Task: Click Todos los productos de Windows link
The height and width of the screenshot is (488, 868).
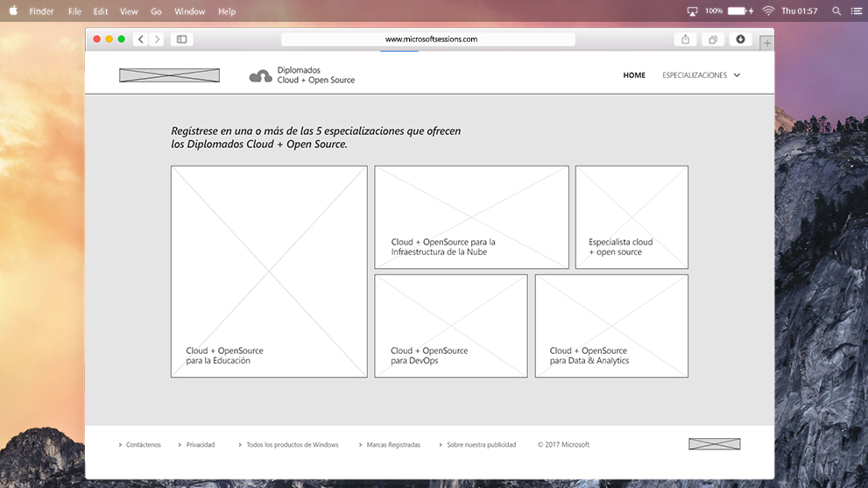Action: tap(292, 445)
